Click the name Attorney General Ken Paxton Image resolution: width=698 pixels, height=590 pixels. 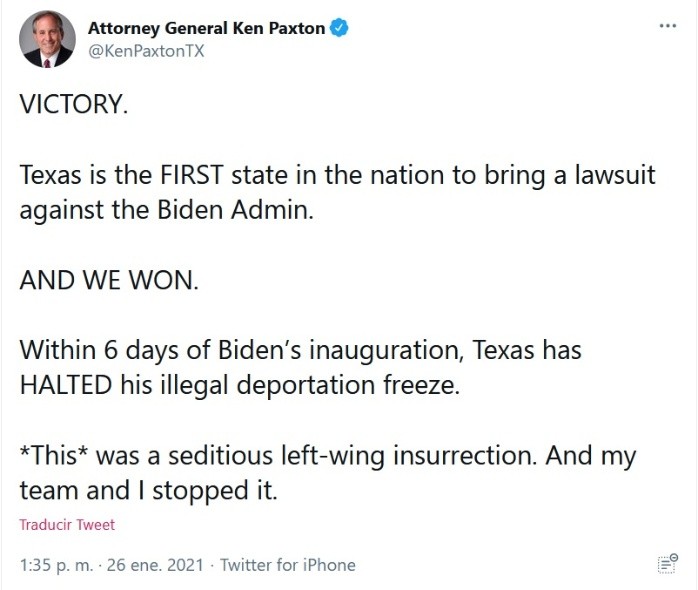tap(207, 29)
